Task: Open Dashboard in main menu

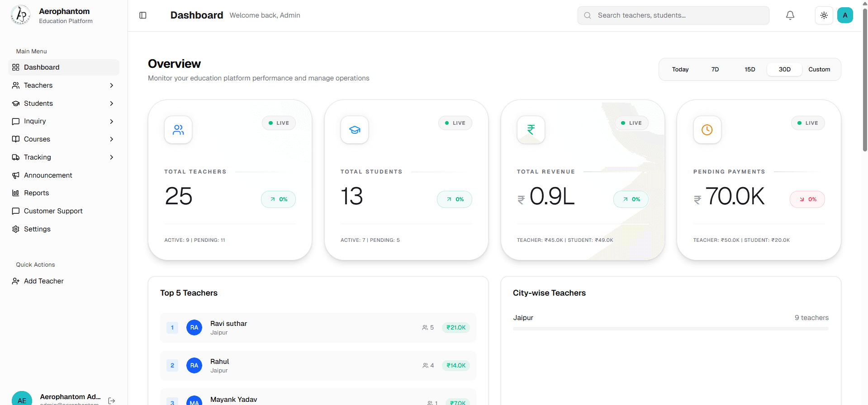Action: click(64, 67)
